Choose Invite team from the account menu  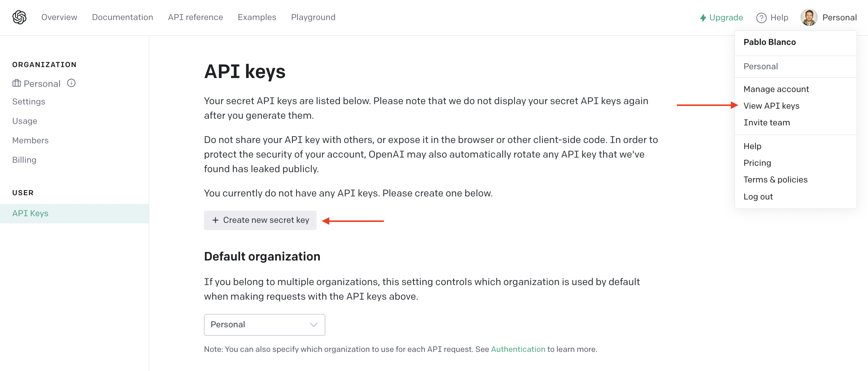tap(766, 123)
